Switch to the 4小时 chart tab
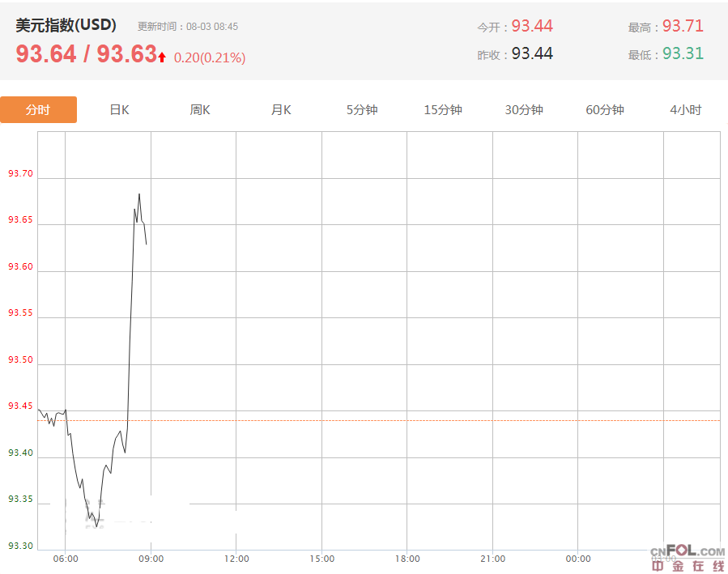This screenshot has height=574, width=728. [685, 110]
